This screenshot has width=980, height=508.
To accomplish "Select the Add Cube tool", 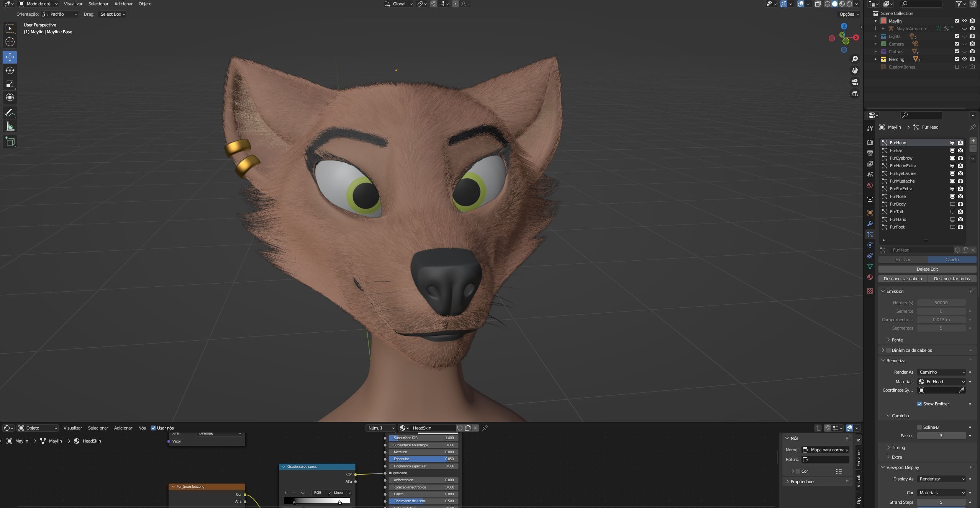I will (10, 142).
